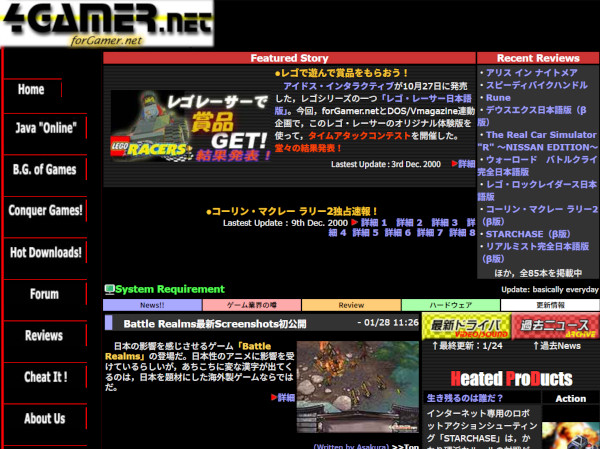600x449 pixels.
Task: Select 'Update: basically everyday' text
Action: pos(550,289)
